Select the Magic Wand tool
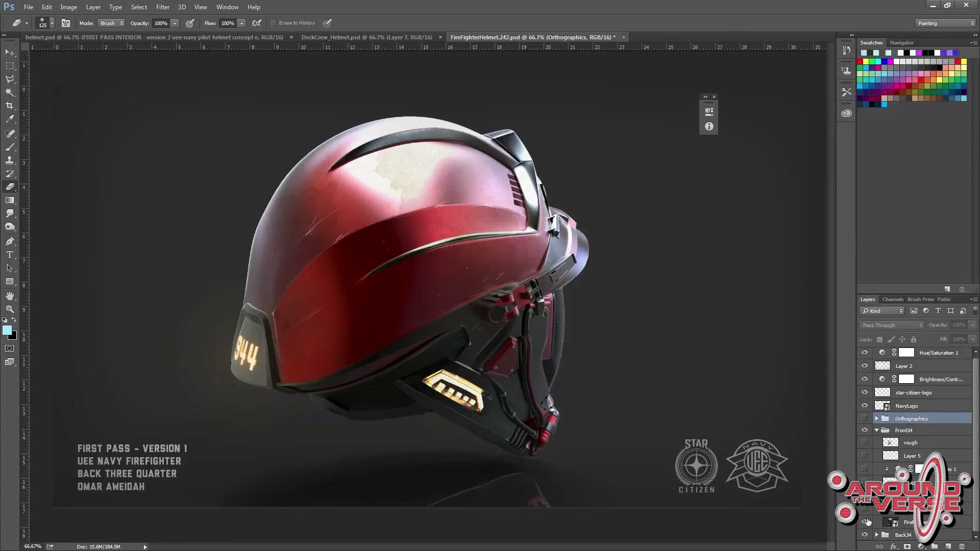Viewport: 980px width, 551px height. [10, 92]
